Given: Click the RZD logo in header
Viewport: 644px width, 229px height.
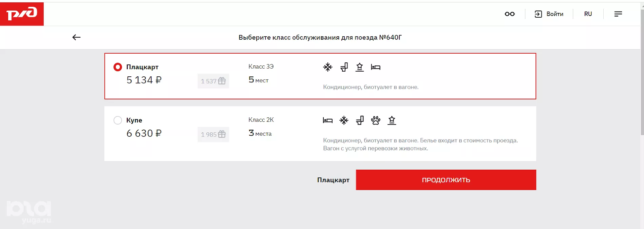Looking at the screenshot, I should (x=22, y=14).
